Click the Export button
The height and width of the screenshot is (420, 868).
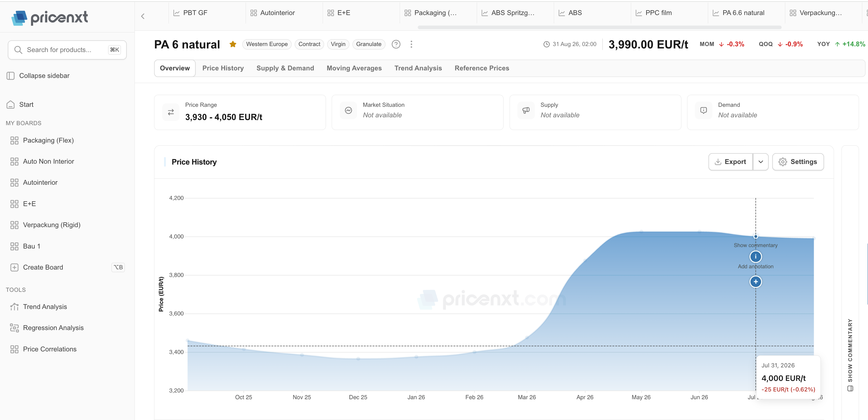(730, 162)
